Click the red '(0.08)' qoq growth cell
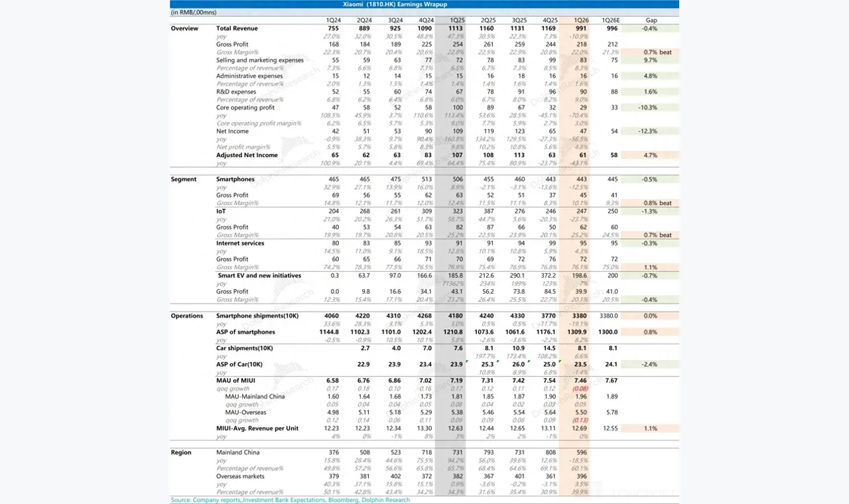 coord(580,389)
